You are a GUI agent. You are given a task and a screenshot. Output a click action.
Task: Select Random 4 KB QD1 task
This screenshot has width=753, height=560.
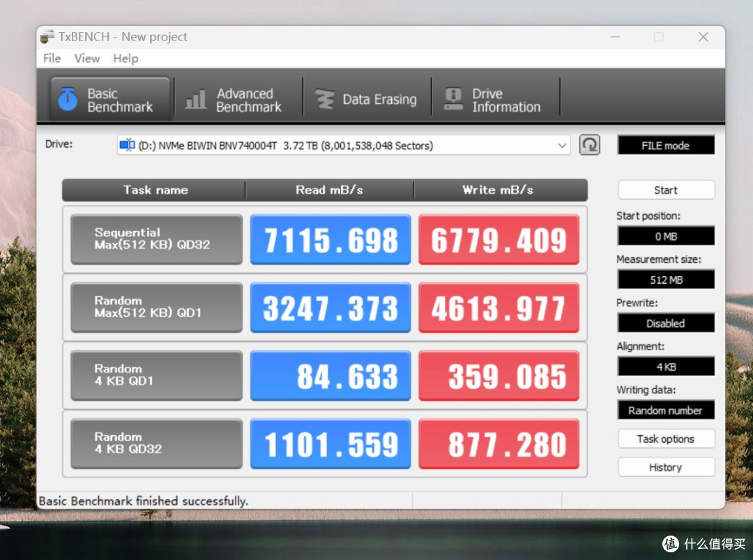157,376
